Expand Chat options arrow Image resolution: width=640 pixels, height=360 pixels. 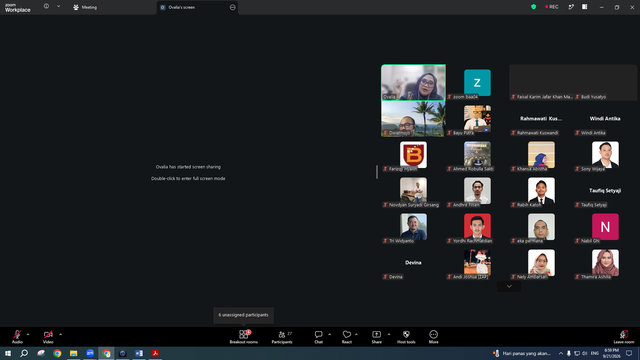(x=329, y=334)
